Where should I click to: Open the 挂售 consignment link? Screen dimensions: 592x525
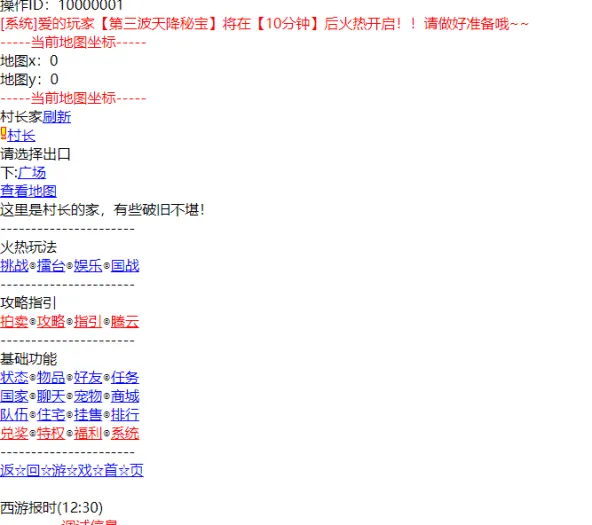(88, 414)
